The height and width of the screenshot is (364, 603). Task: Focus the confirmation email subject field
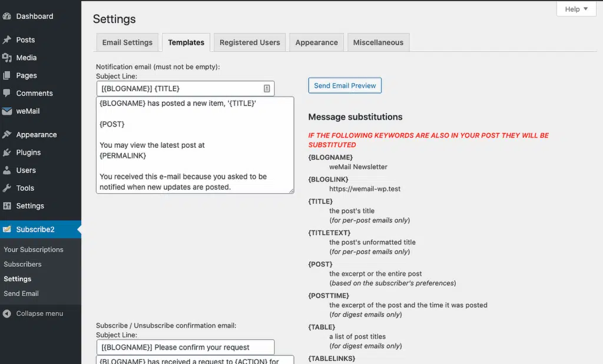pos(185,347)
